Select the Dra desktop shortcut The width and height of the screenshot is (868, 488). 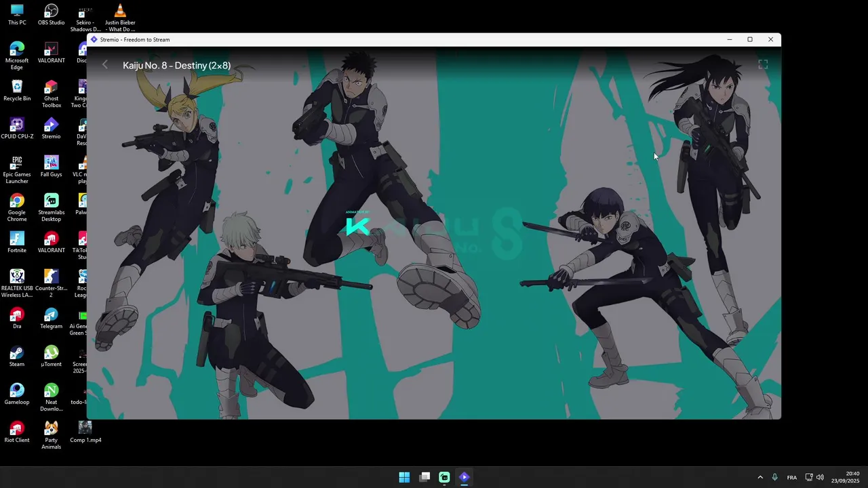coord(17,319)
